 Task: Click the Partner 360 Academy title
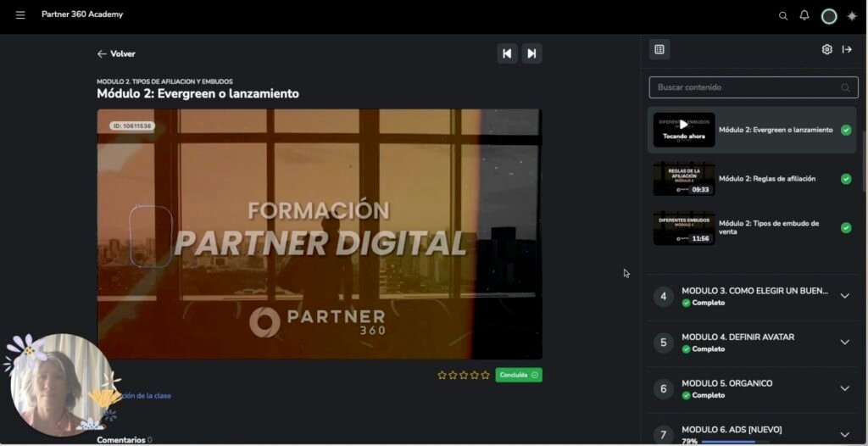[x=82, y=14]
